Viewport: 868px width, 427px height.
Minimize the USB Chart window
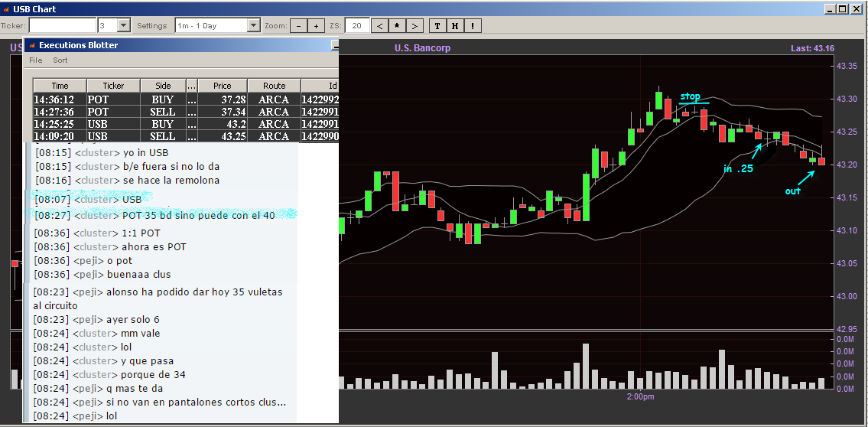pos(830,9)
